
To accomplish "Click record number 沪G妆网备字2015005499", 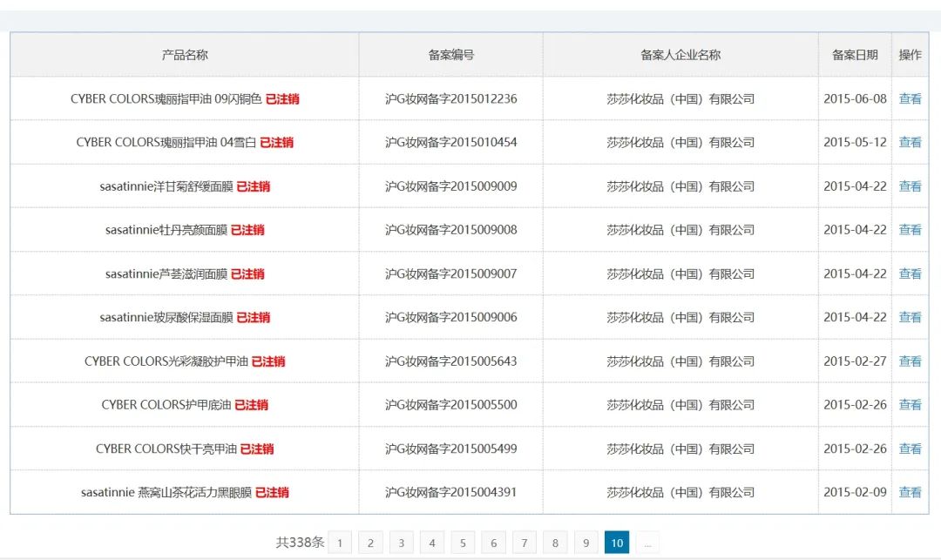I will [x=451, y=449].
